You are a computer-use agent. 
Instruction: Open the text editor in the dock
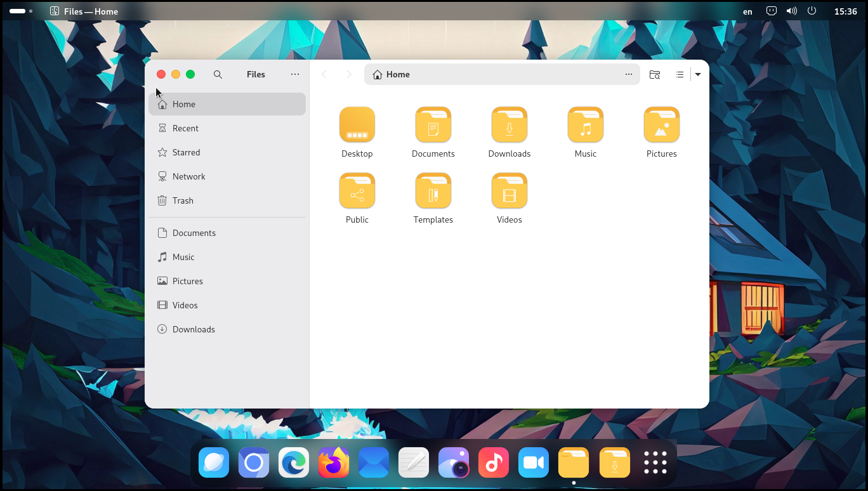[414, 462]
